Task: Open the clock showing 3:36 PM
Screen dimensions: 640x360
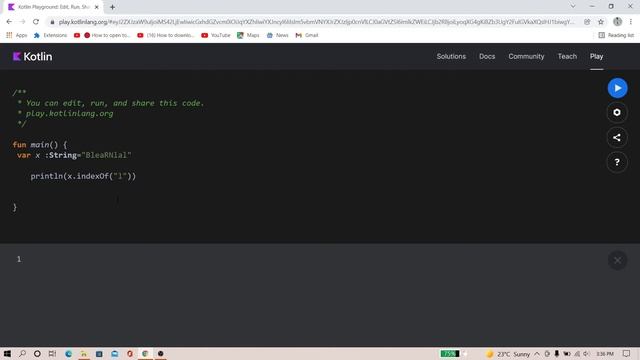Action: [x=605, y=354]
